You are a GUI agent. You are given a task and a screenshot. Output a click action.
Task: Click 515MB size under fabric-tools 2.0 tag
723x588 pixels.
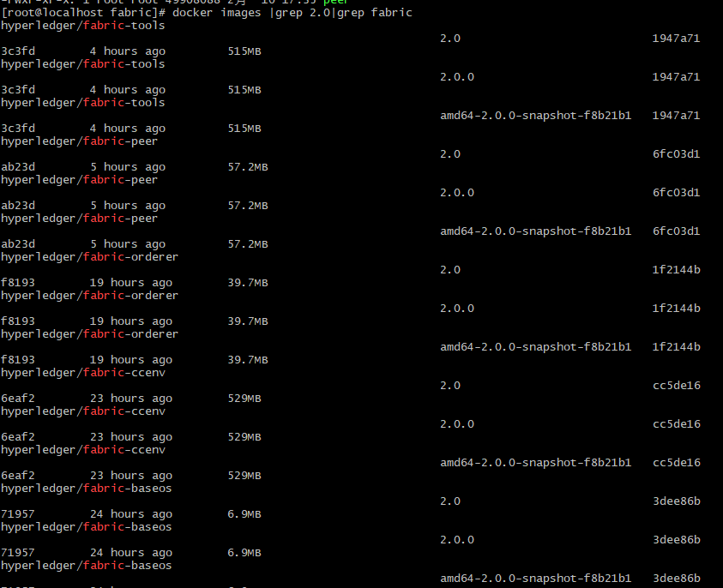pos(244,51)
